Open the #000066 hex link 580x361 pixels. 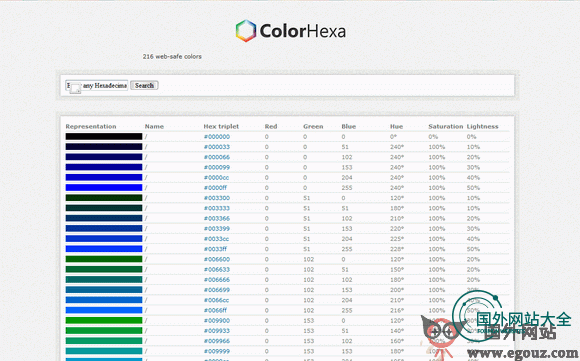(x=217, y=157)
